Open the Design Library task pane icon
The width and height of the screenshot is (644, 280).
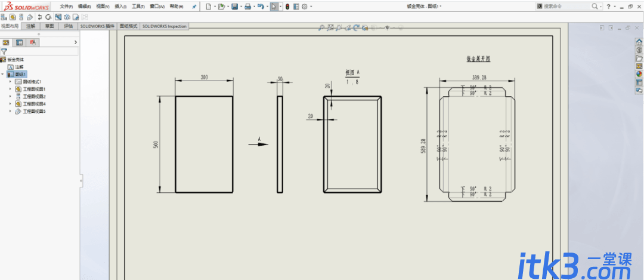[639, 50]
